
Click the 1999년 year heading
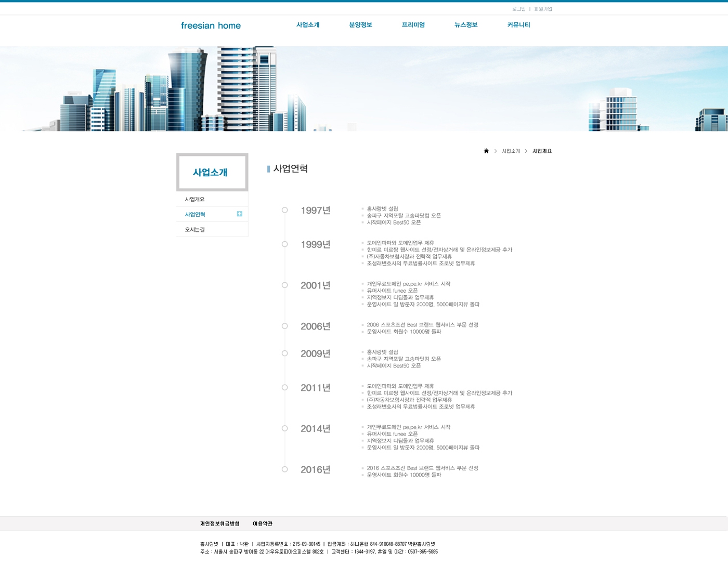(316, 244)
